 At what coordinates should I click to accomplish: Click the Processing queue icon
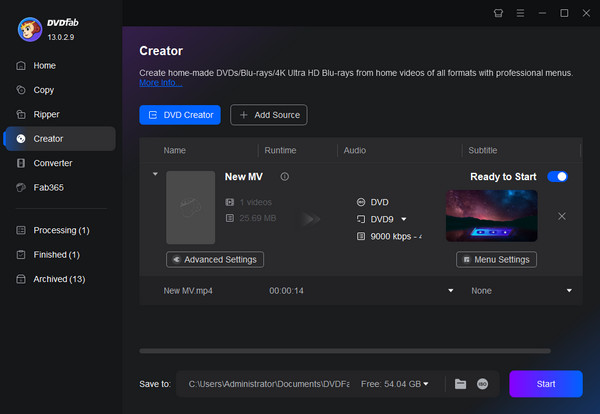click(21, 230)
